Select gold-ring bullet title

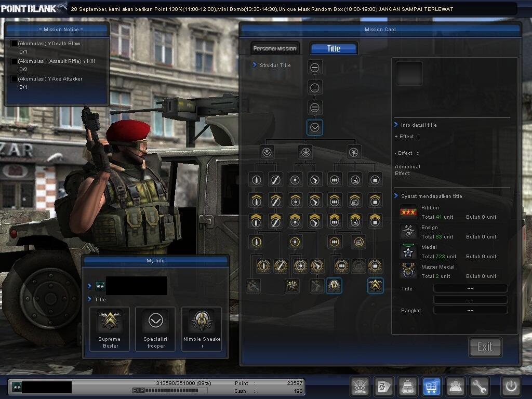tap(256, 242)
